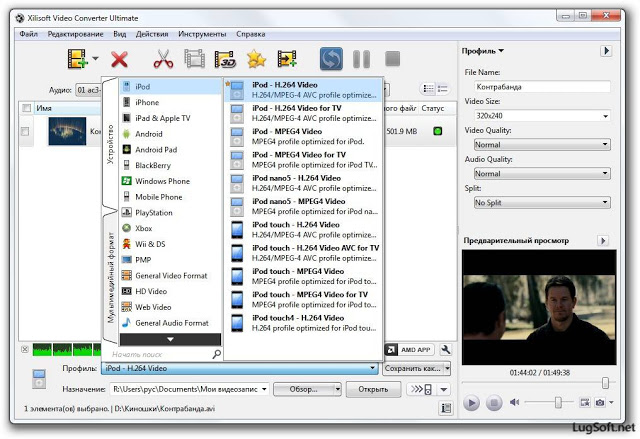Open the Split No Split dropdown
Viewport: 640px width, 439px height.
(542, 202)
